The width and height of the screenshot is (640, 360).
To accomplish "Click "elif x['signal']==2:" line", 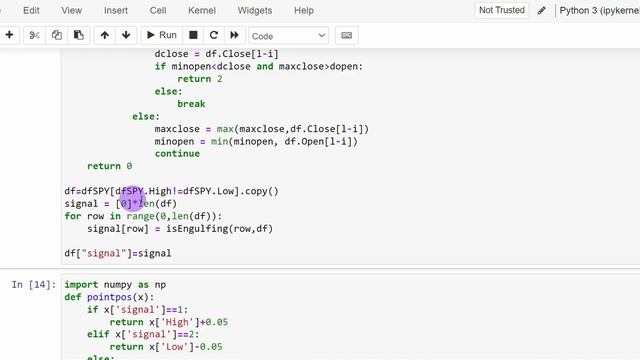I will click(143, 334).
